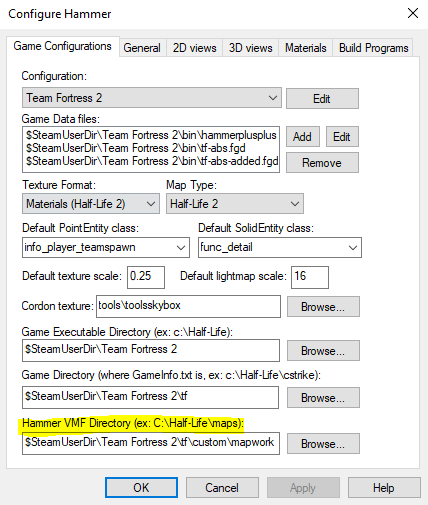428x505 pixels.
Task: Click the Hammer VMF Directory input field
Action: (x=151, y=443)
